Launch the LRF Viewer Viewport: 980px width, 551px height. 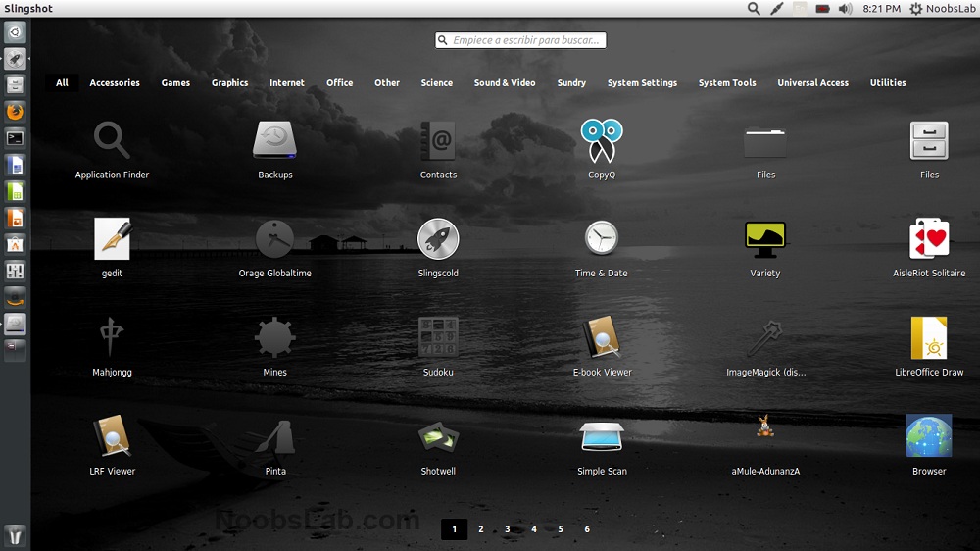point(112,436)
